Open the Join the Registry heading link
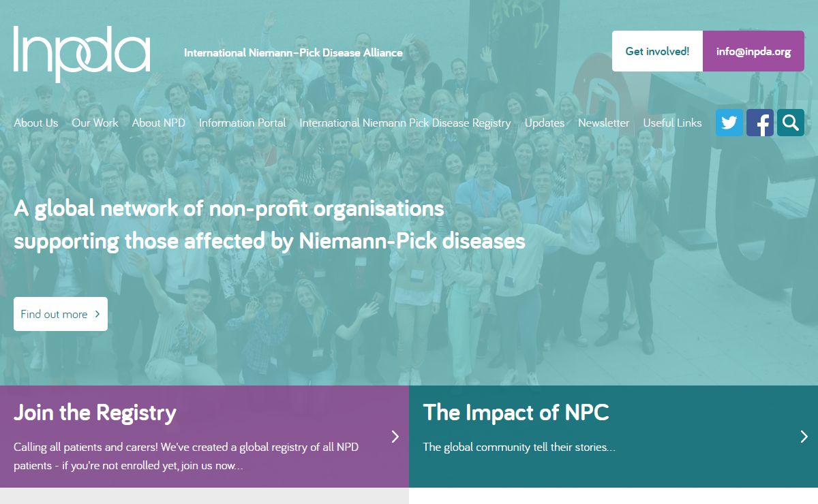 point(95,413)
